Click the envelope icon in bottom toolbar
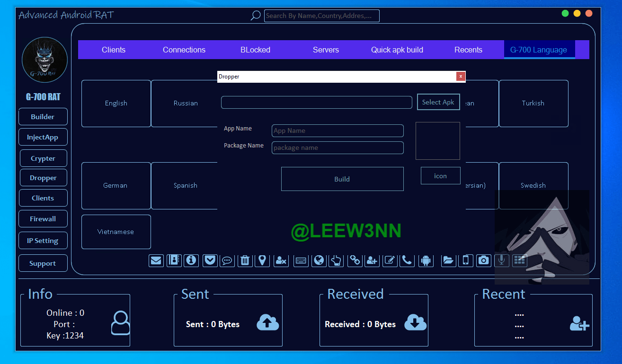Screen dimensions: 622x364 [156, 260]
